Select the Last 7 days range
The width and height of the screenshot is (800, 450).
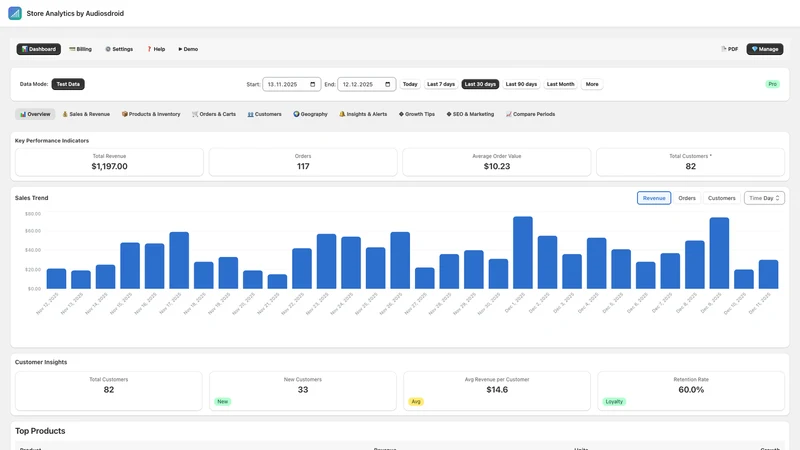click(x=441, y=84)
